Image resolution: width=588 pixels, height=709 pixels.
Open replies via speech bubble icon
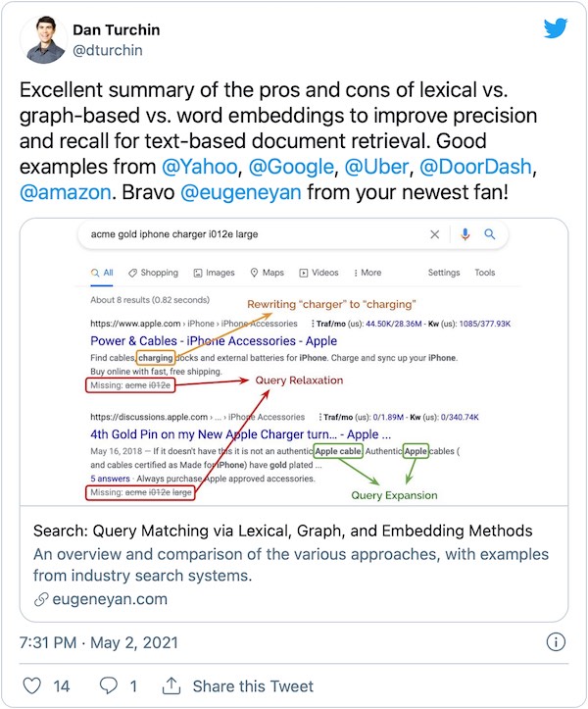tap(109, 685)
